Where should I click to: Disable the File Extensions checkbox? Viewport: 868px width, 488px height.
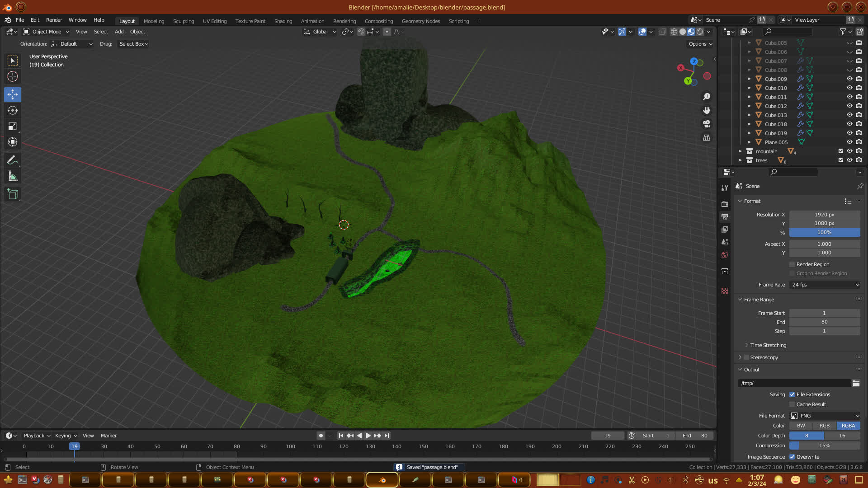coord(792,394)
